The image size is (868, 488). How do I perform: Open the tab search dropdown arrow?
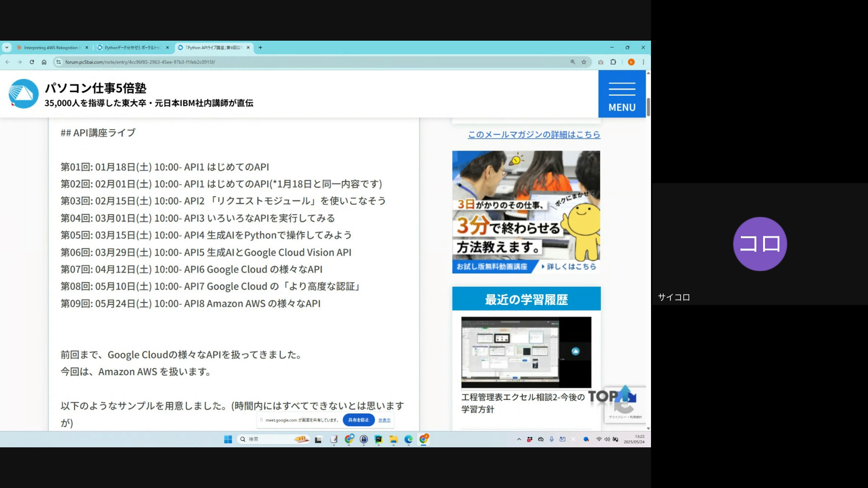click(x=7, y=47)
